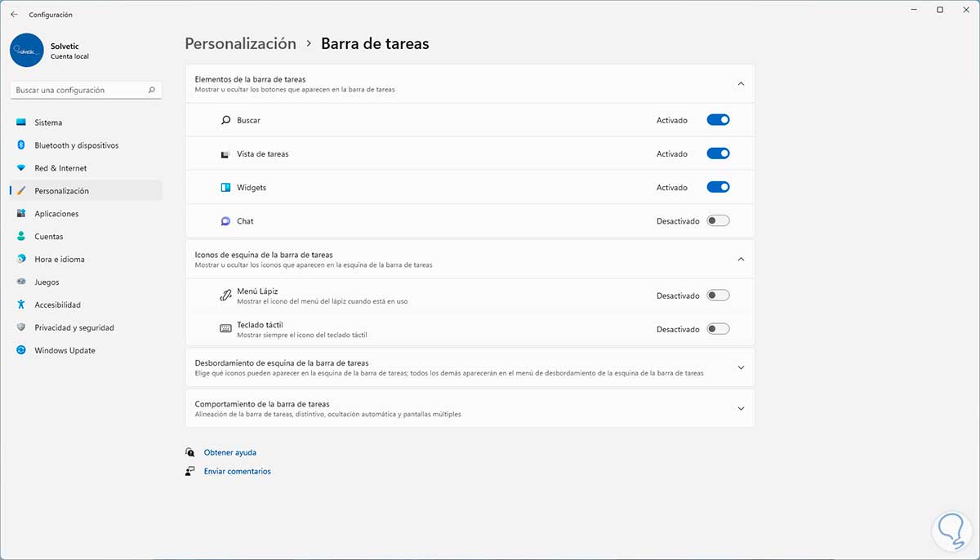Screen dimensions: 980x560
Task: Collapse Elementos de la barra de tareas
Action: [x=741, y=83]
